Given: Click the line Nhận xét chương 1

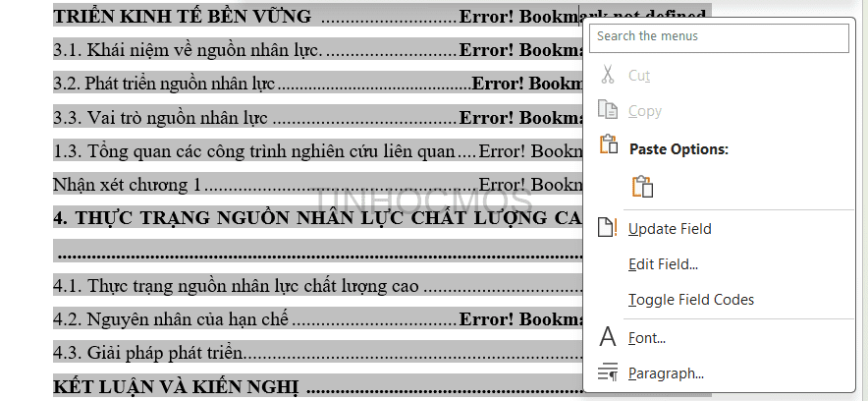Looking at the screenshot, I should 128,185.
